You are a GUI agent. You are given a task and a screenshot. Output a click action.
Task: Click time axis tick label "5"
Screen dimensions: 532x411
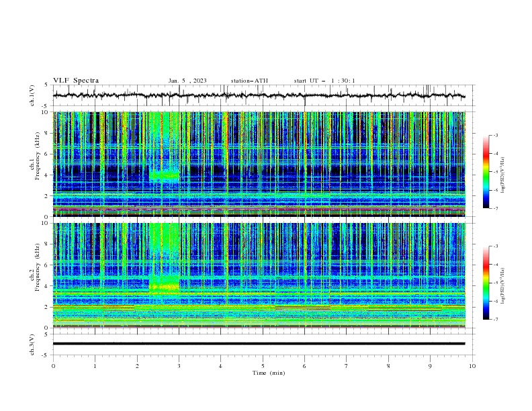(263, 366)
